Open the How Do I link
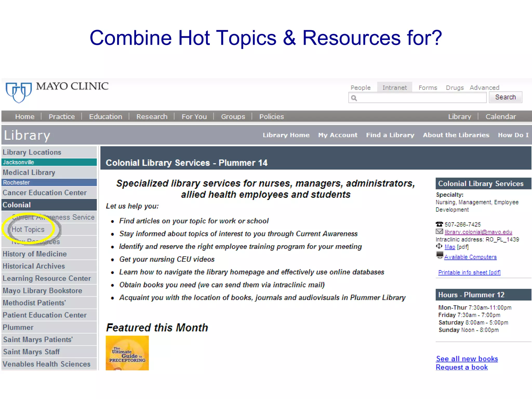Image resolution: width=532 pixels, height=399 pixels. [513, 135]
